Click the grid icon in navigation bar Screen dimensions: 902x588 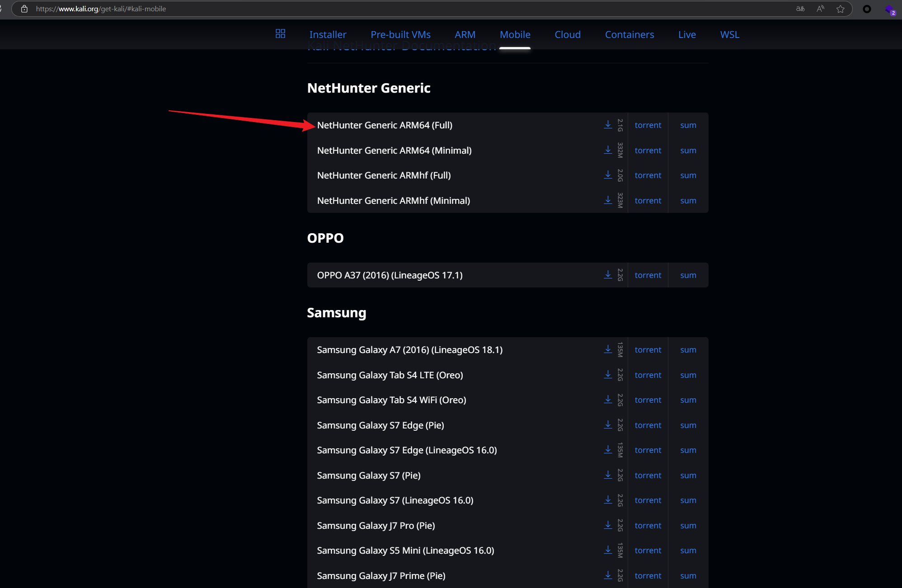coord(280,34)
